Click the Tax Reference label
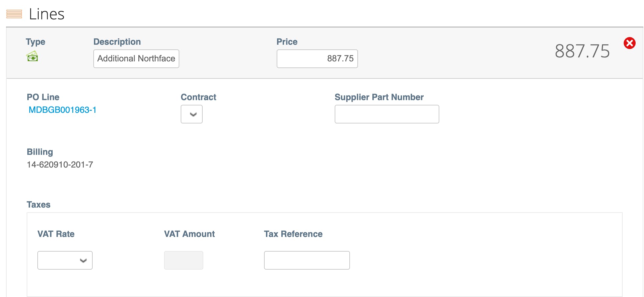644x297 pixels. click(x=293, y=234)
